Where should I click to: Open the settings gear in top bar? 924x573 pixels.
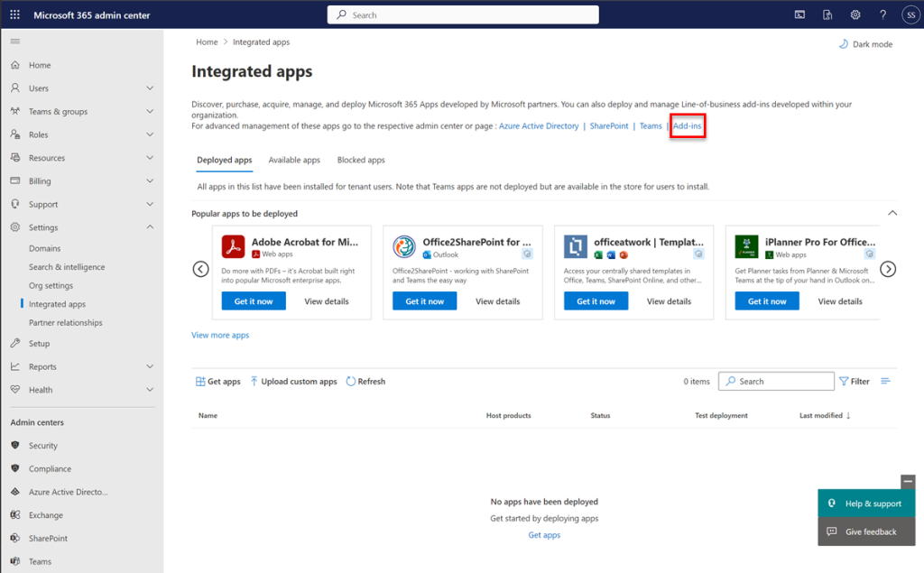pos(855,14)
